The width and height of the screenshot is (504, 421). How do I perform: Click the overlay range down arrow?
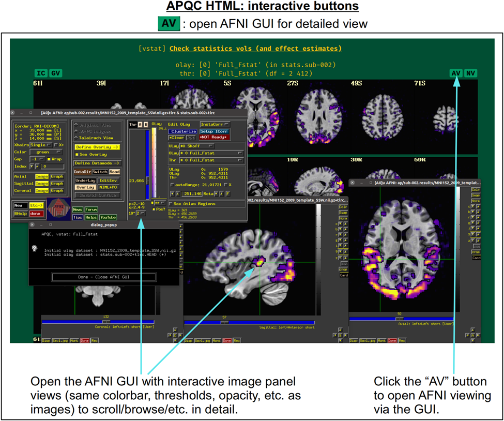pyautogui.click(x=172, y=193)
